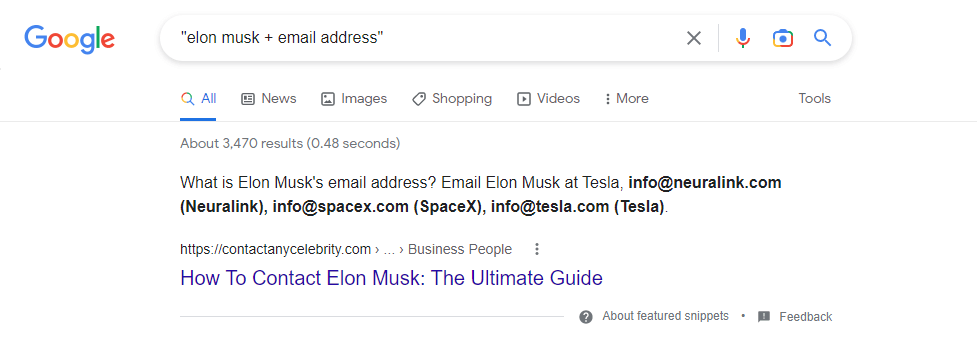Open three-dot menu beside Business People
This screenshot has width=977, height=361.
tap(537, 249)
